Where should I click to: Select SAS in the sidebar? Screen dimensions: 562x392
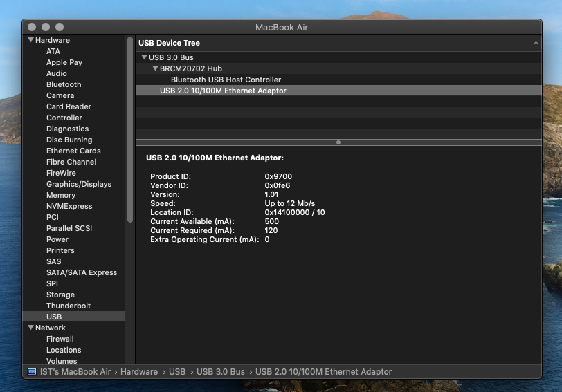[54, 262]
